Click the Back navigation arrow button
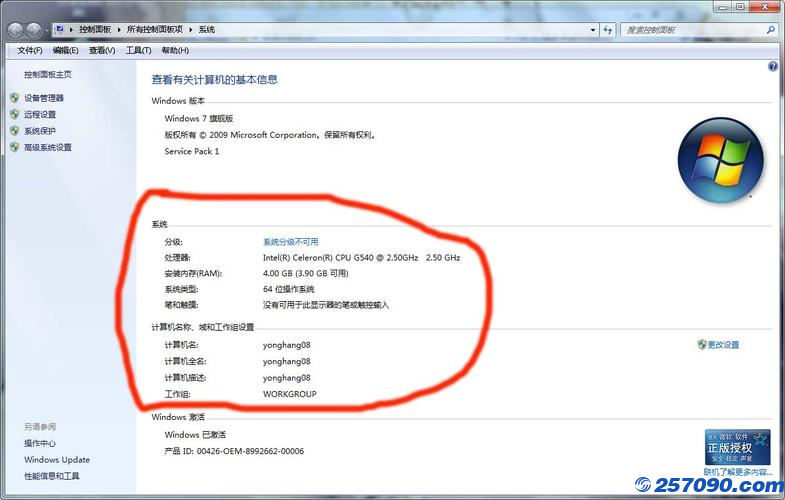The image size is (785, 500). click(x=16, y=31)
